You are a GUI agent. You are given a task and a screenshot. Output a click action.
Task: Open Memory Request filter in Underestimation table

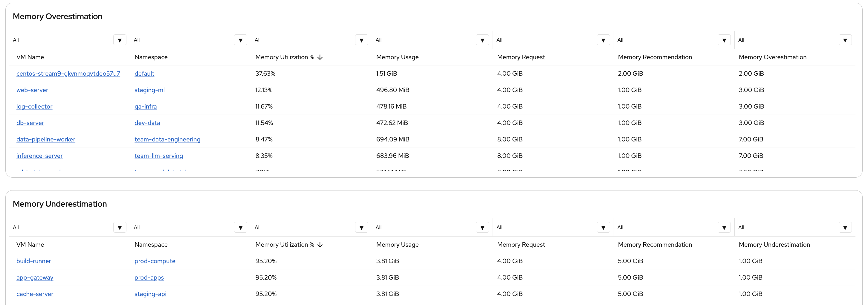[603, 228]
